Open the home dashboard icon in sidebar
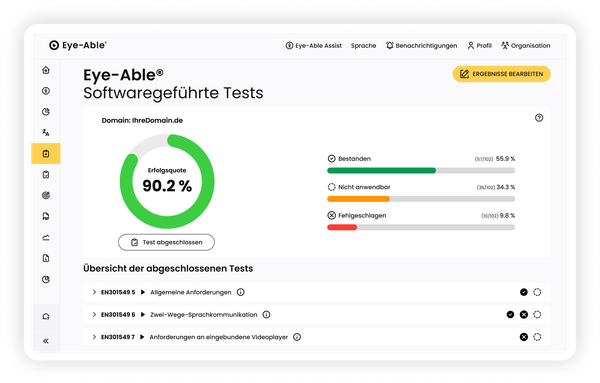 coord(46,70)
